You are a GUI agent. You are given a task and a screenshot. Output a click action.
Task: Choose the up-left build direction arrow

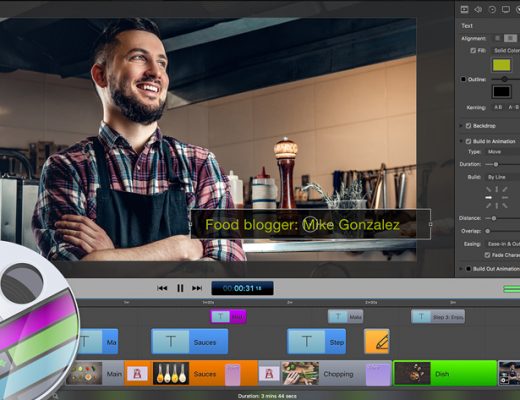coord(488,189)
